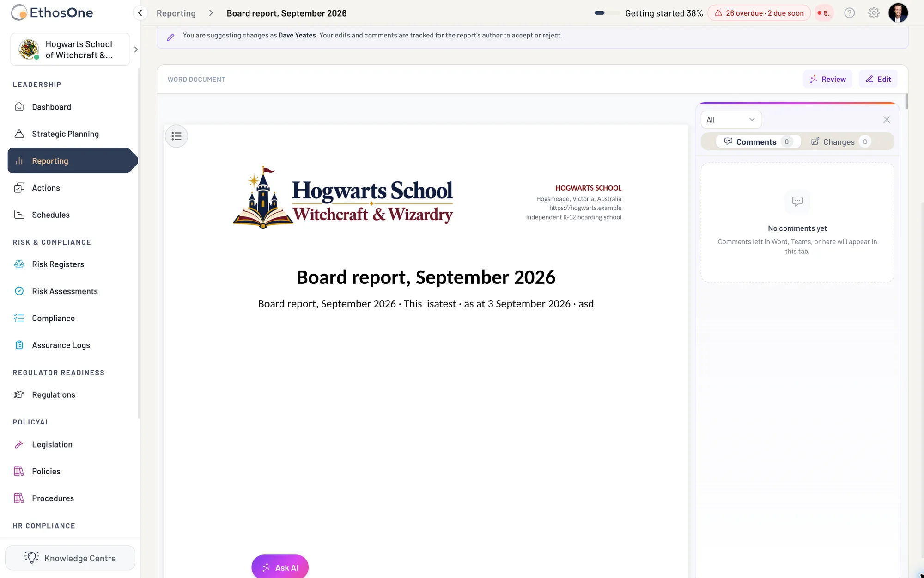Open the user profile avatar
This screenshot has width=924, height=578.
tap(898, 13)
